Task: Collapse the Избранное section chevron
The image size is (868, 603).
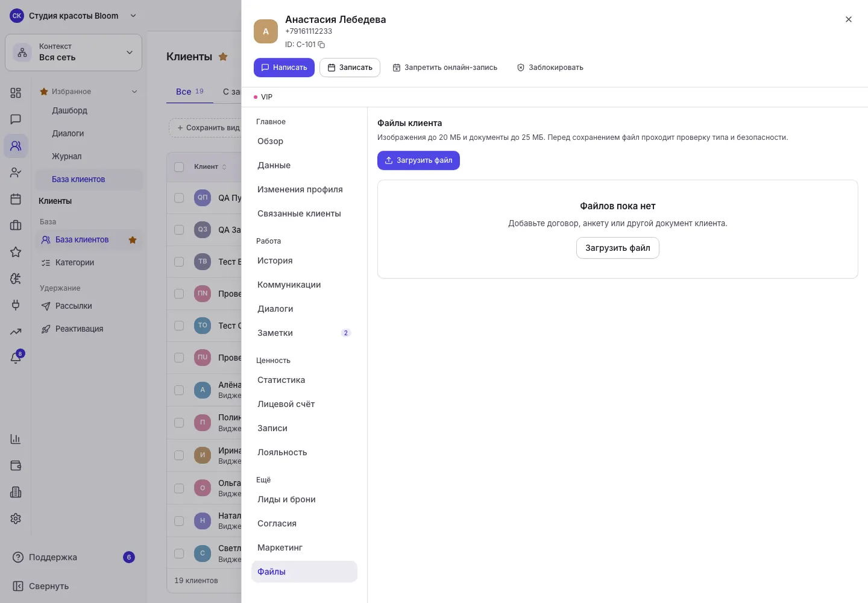Action: (134, 92)
